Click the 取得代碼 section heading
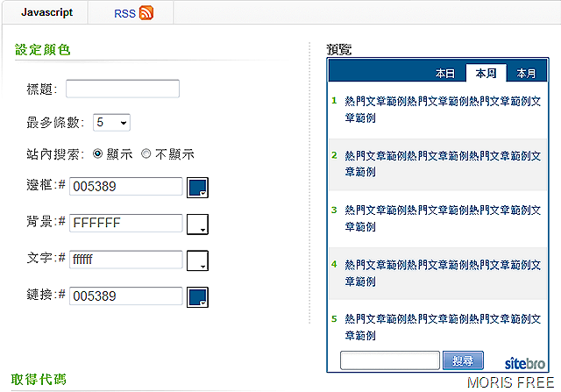 [x=39, y=379]
